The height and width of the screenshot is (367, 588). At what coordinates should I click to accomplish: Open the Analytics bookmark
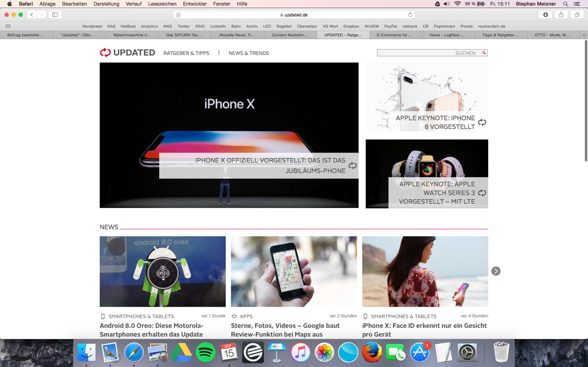[149, 26]
